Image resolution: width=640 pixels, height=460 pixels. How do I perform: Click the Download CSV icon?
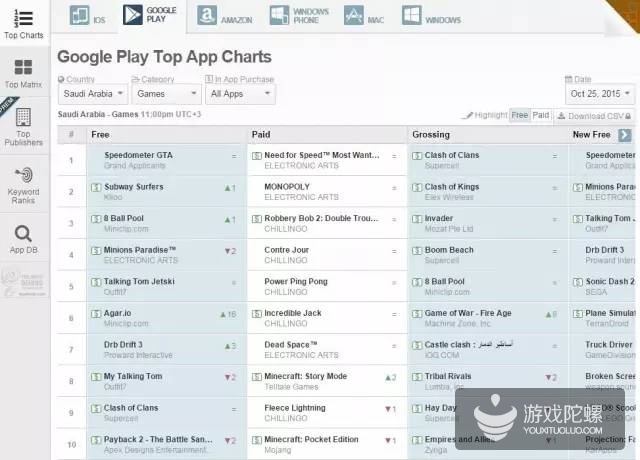point(562,116)
